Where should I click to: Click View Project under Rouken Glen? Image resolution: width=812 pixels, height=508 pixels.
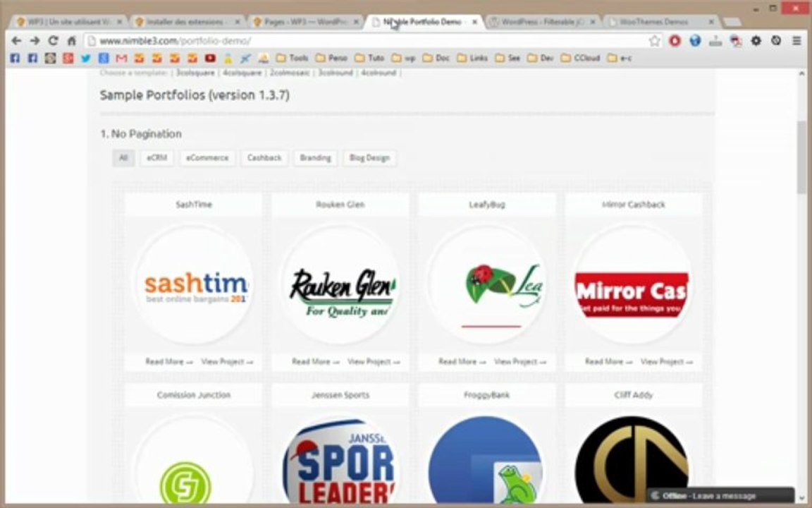374,362
